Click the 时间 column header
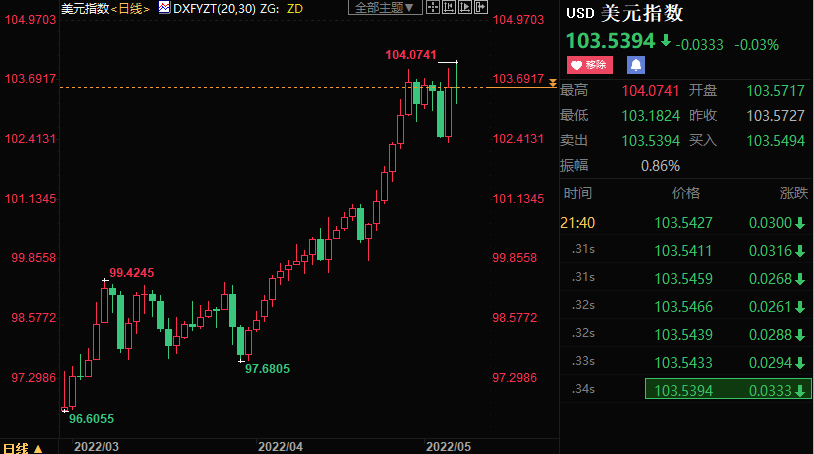 click(x=577, y=193)
